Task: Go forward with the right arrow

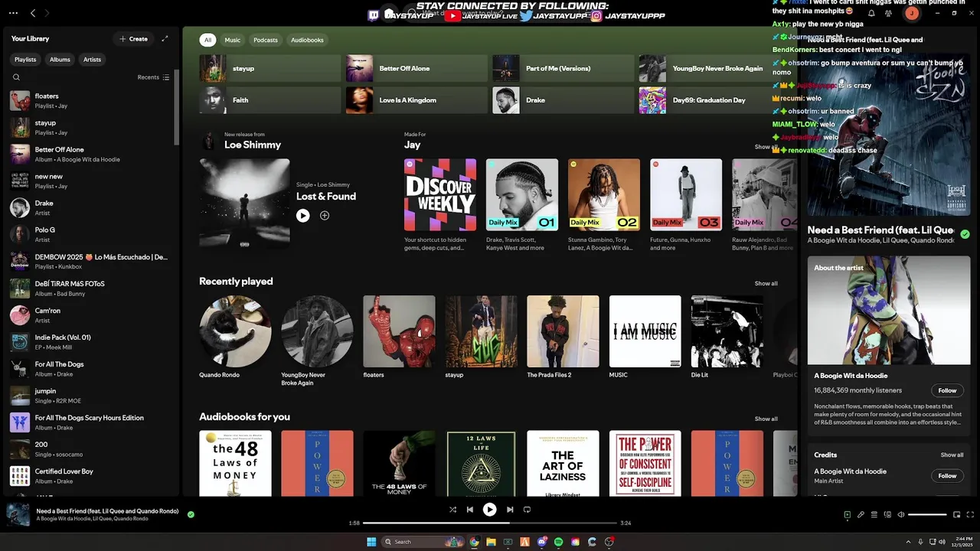Action: pos(47,13)
